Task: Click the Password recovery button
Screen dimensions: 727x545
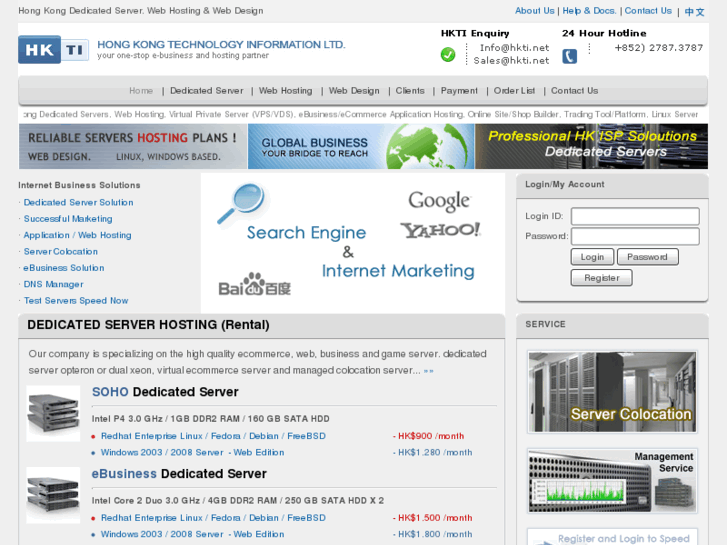Action: [647, 257]
